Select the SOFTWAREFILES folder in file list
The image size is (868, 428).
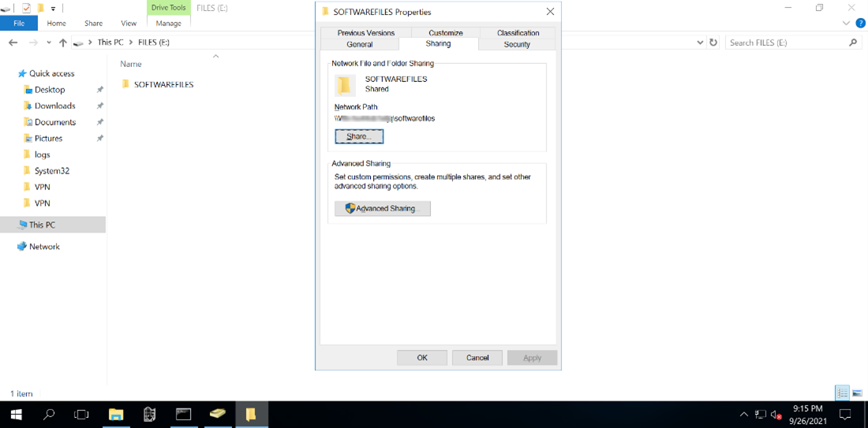158,84
